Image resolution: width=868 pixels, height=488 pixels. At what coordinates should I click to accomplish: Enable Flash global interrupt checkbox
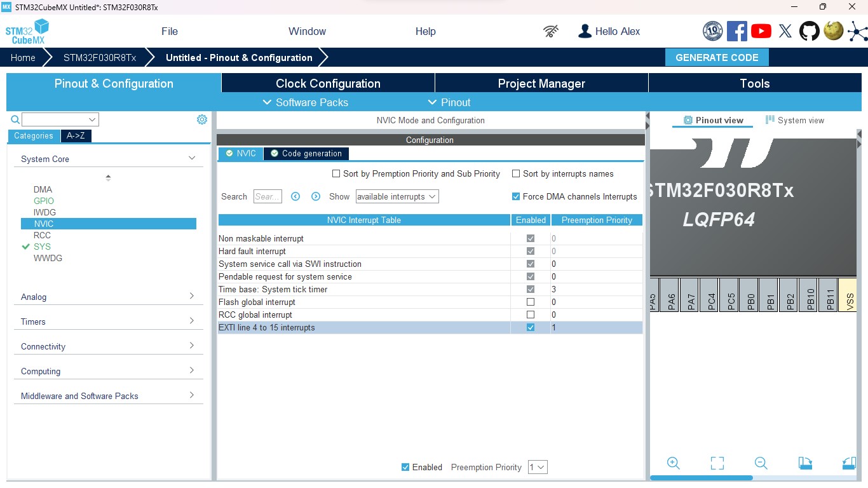click(x=531, y=302)
